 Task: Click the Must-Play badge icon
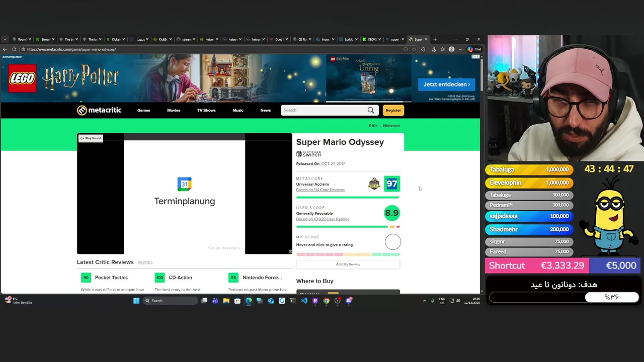(374, 184)
